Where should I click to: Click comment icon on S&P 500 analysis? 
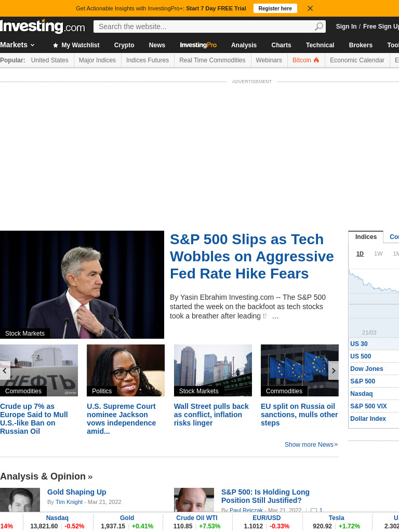pyautogui.click(x=314, y=510)
